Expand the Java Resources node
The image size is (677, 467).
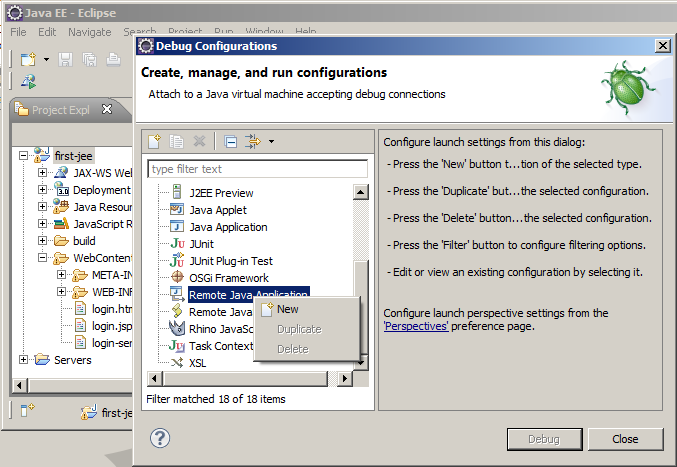(x=42, y=207)
